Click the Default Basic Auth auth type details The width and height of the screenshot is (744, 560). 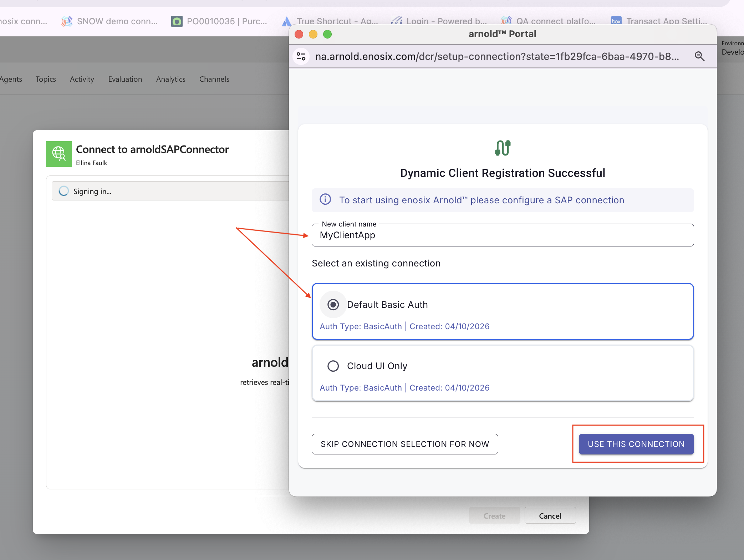[x=404, y=326]
